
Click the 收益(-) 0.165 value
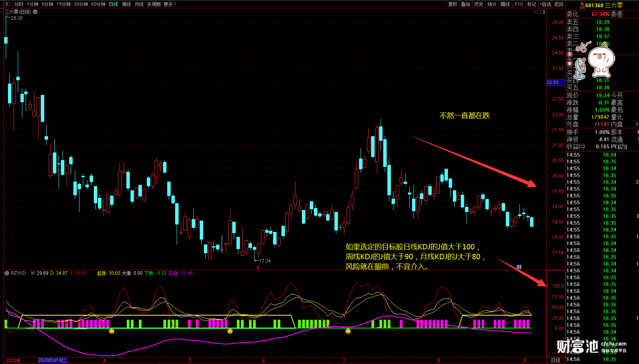click(x=603, y=146)
